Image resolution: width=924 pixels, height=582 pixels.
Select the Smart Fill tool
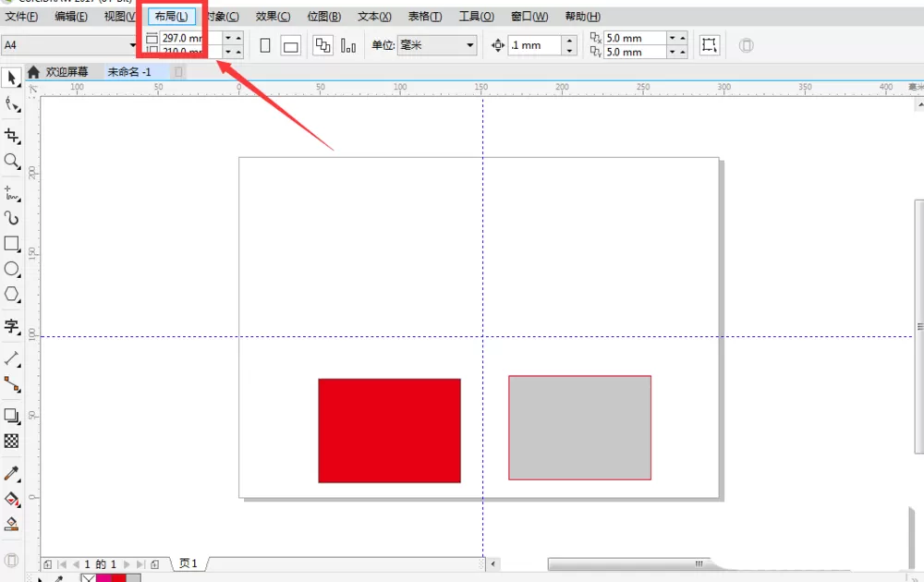(x=12, y=525)
